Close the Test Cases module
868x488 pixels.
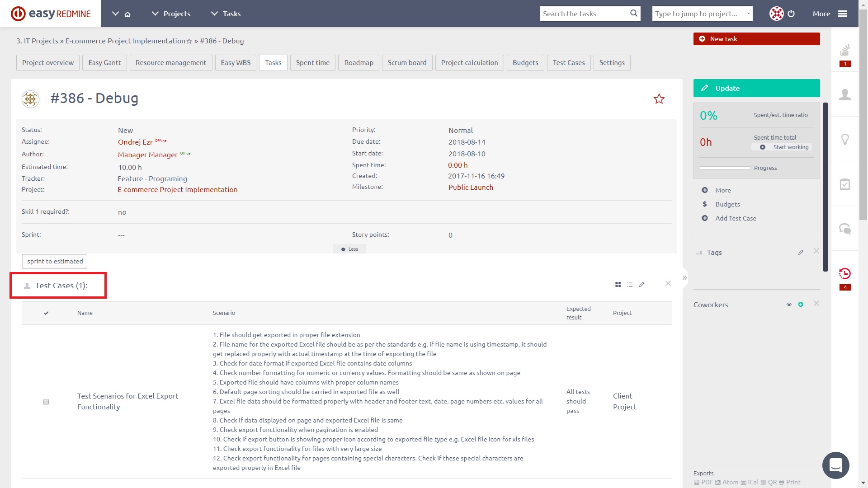pos(668,283)
